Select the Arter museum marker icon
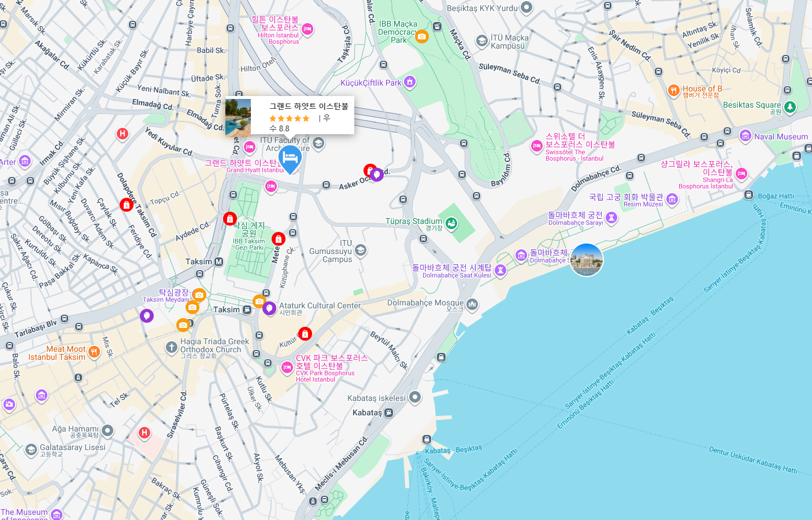This screenshot has width=812, height=520. (25, 161)
